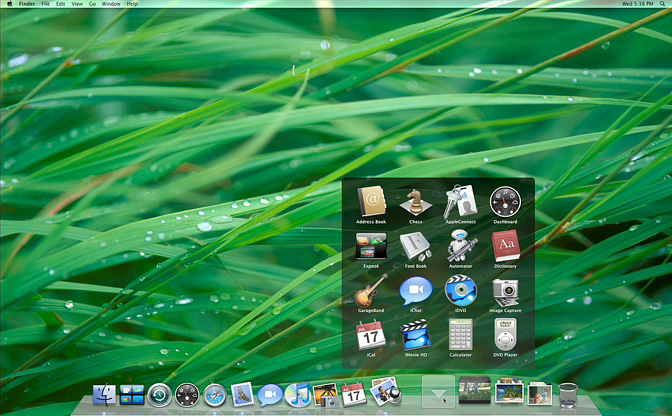
Task: Open iDVD in the applications stack
Action: [x=461, y=290]
